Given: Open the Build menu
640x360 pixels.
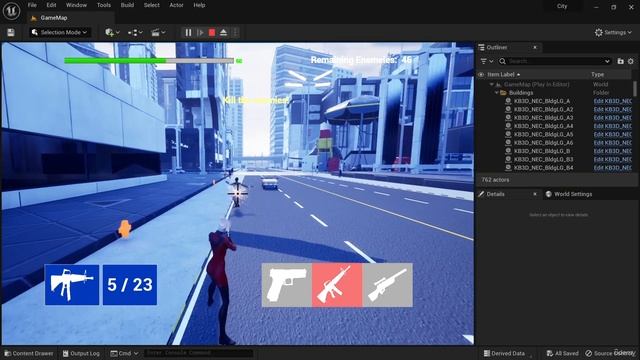Looking at the screenshot, I should pos(127,5).
